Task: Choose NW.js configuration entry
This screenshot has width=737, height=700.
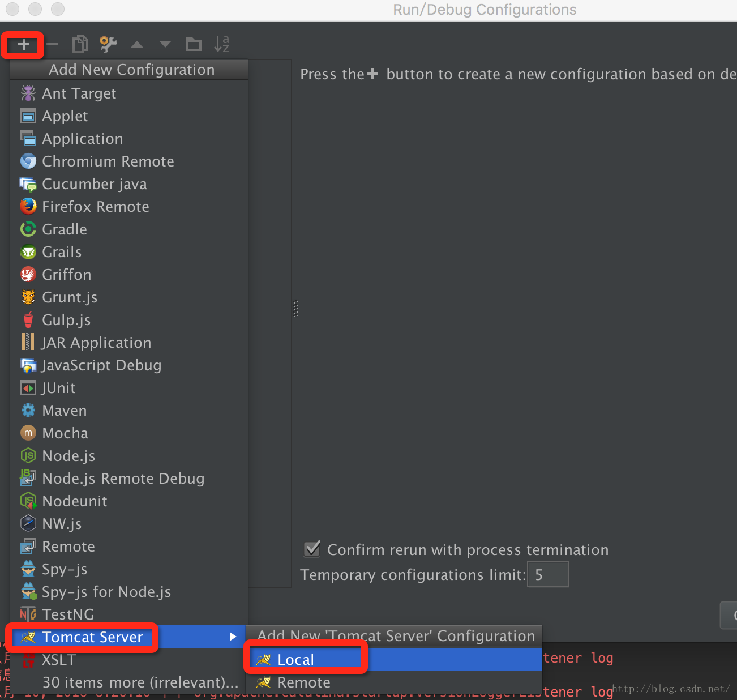Action: click(129, 523)
